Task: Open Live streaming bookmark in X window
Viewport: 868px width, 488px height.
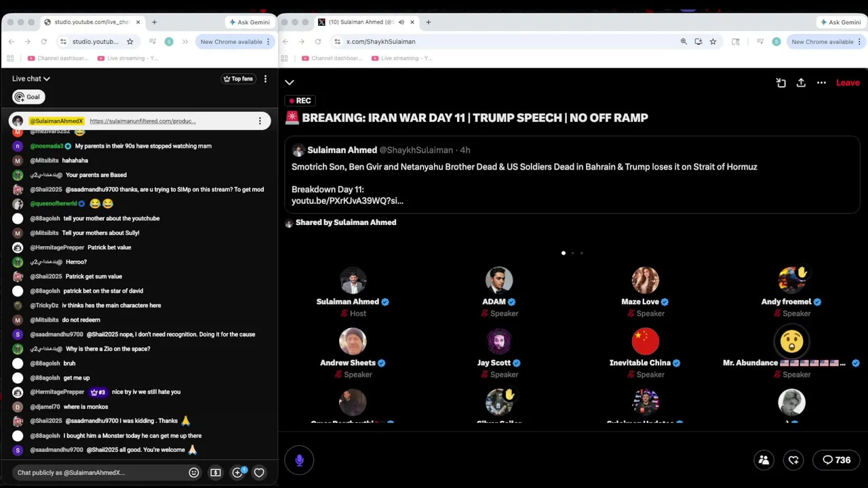Action: pyautogui.click(x=402, y=58)
